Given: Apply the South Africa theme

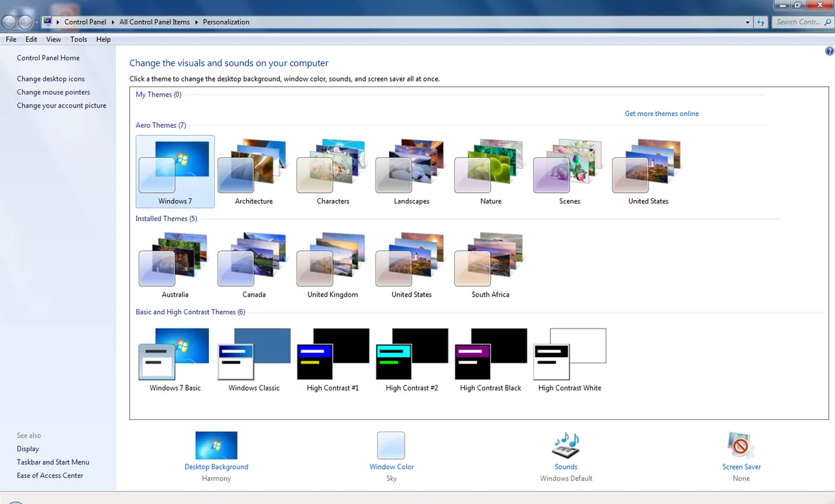Looking at the screenshot, I should pos(491,265).
